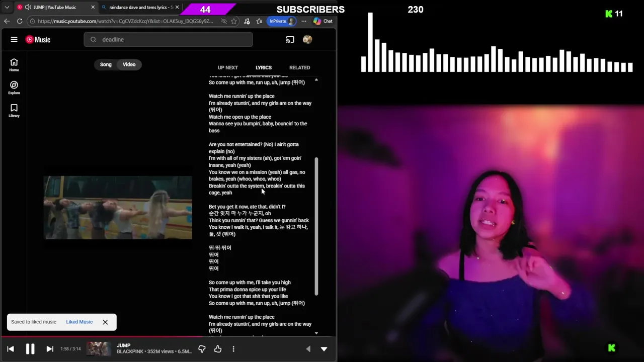This screenshot has height=362, width=644.
Task: Click the lyrics panel scrollbar thumb
Action: tap(316, 226)
